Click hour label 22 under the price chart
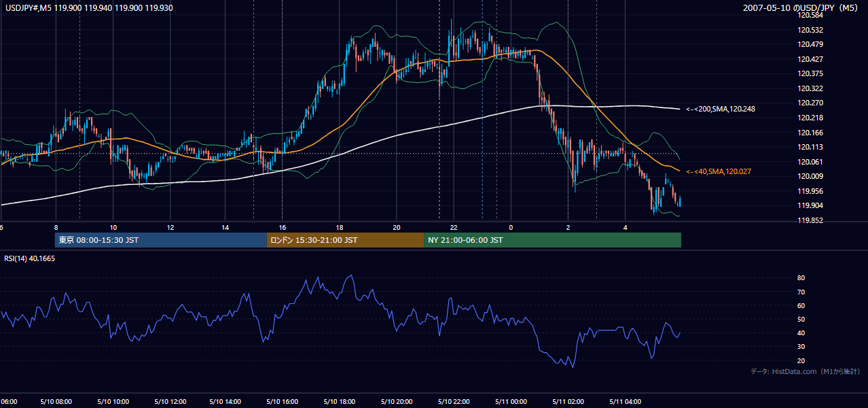 (453, 227)
